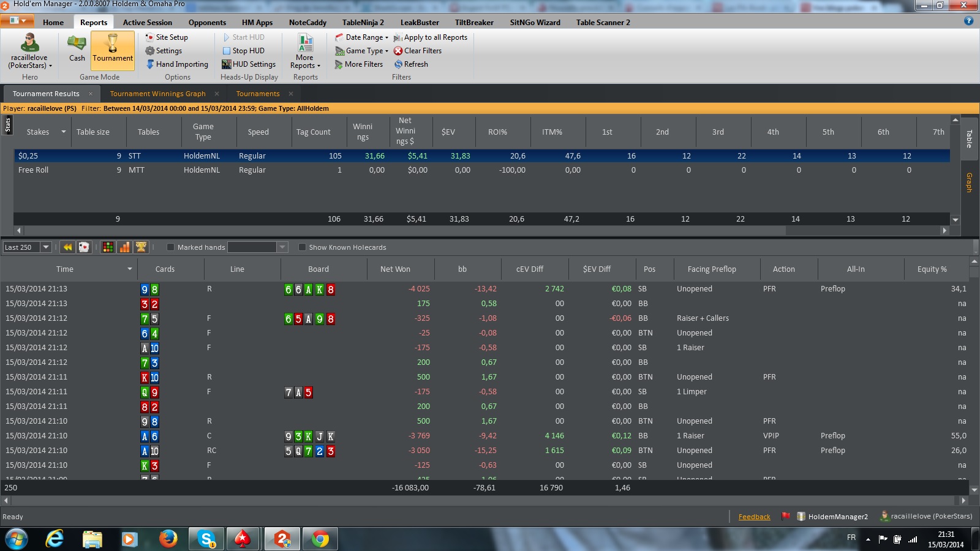Click the HoldemManager2 database status item
The image size is (980, 551).
832,517
